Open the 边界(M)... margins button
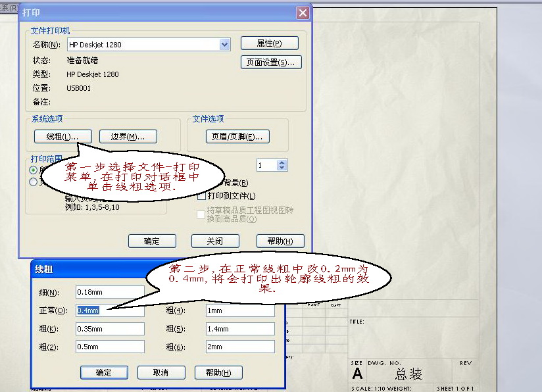542x392 pixels. click(128, 137)
